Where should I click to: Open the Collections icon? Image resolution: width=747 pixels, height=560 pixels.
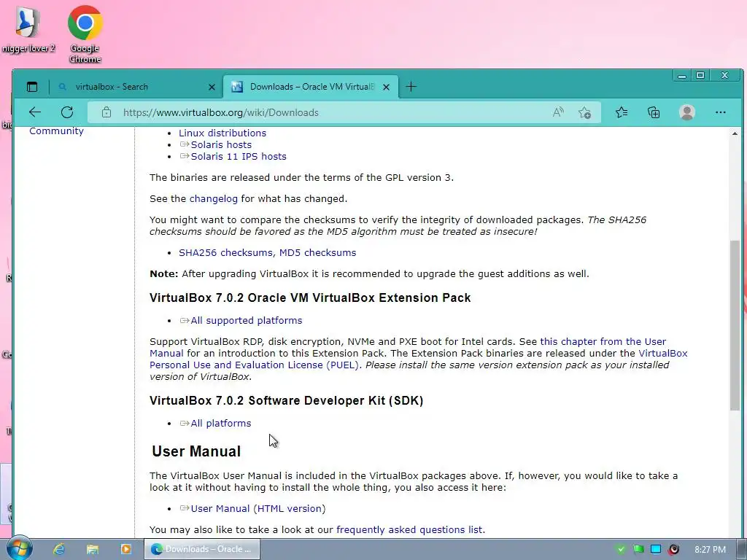[x=654, y=112]
